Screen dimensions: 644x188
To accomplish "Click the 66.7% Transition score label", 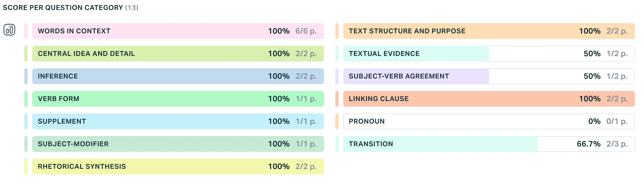I will [x=589, y=144].
